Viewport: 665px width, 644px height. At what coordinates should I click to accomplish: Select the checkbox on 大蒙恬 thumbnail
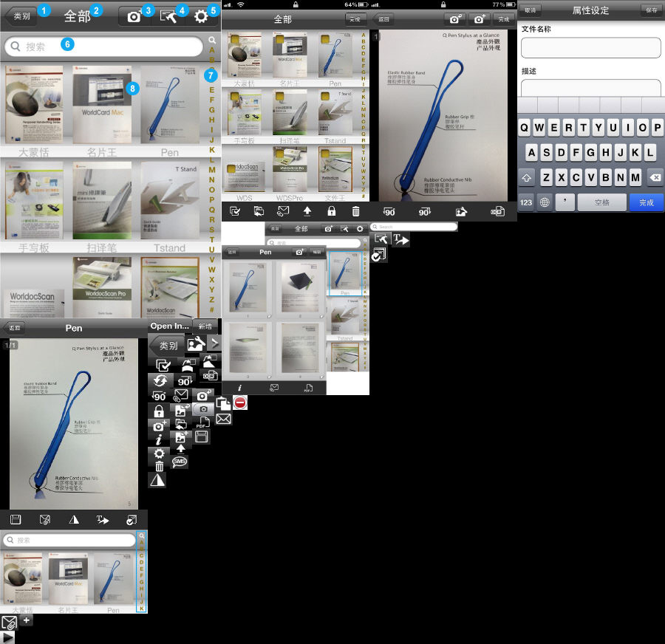tap(235, 41)
